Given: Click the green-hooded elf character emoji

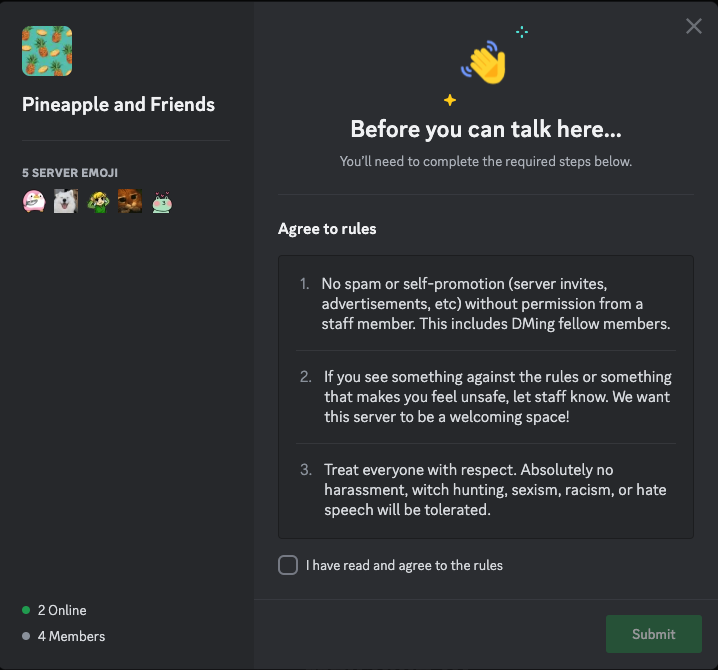Looking at the screenshot, I should coord(97,201).
